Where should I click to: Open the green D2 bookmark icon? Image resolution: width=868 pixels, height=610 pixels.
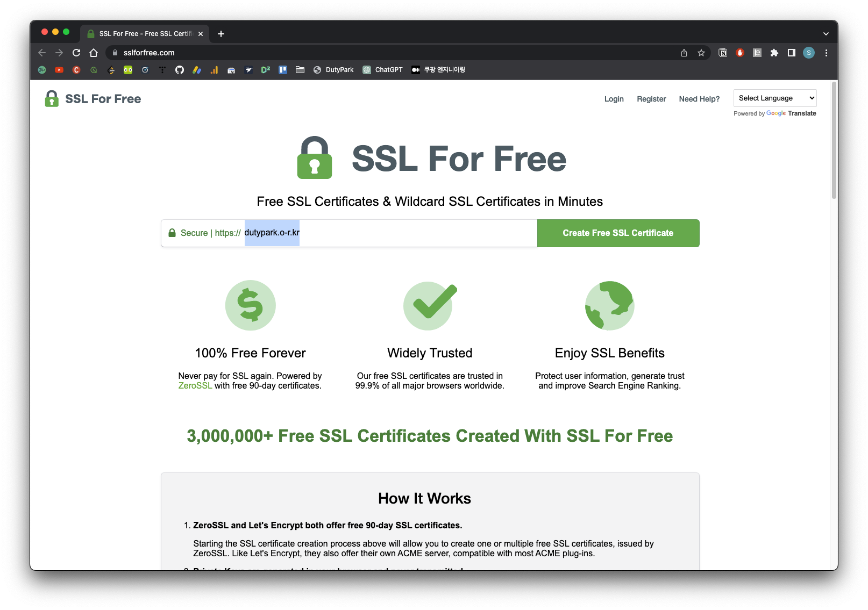coord(266,70)
